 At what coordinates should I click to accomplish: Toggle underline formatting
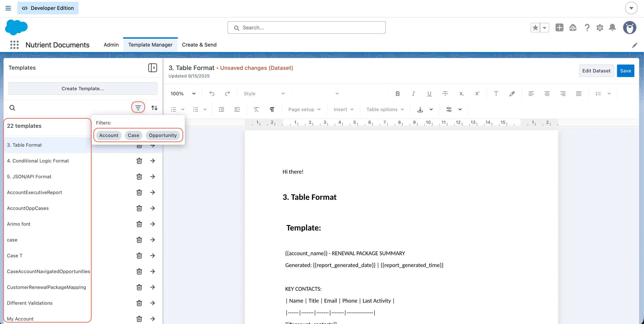coord(429,94)
